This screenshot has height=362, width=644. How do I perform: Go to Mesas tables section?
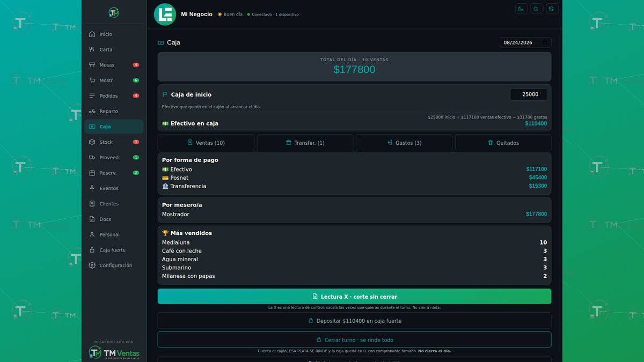pos(114,65)
